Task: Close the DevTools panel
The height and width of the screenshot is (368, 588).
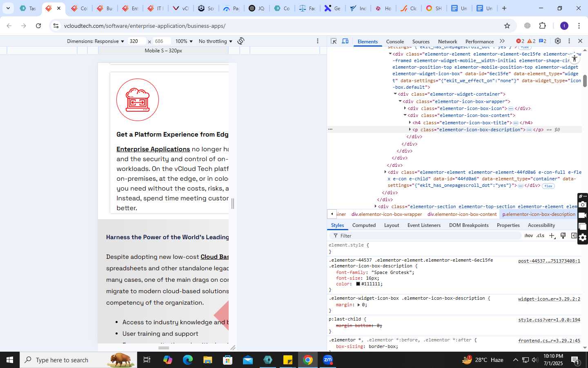Action: coord(580,41)
